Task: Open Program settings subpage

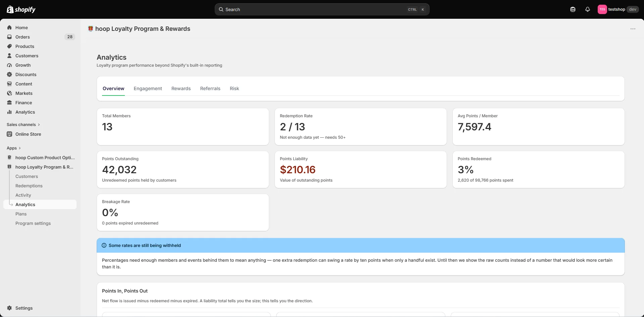Action: 33,223
